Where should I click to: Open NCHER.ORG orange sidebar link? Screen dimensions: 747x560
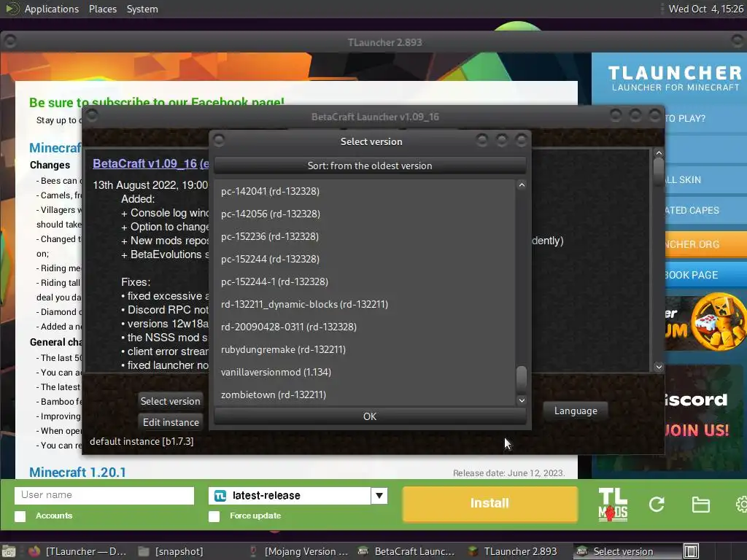(705, 244)
